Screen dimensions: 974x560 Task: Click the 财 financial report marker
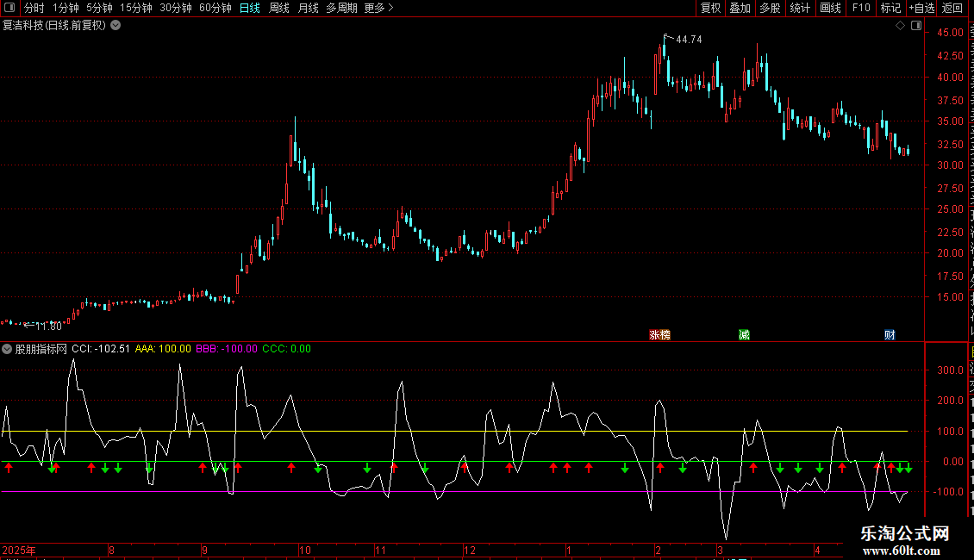pos(890,334)
